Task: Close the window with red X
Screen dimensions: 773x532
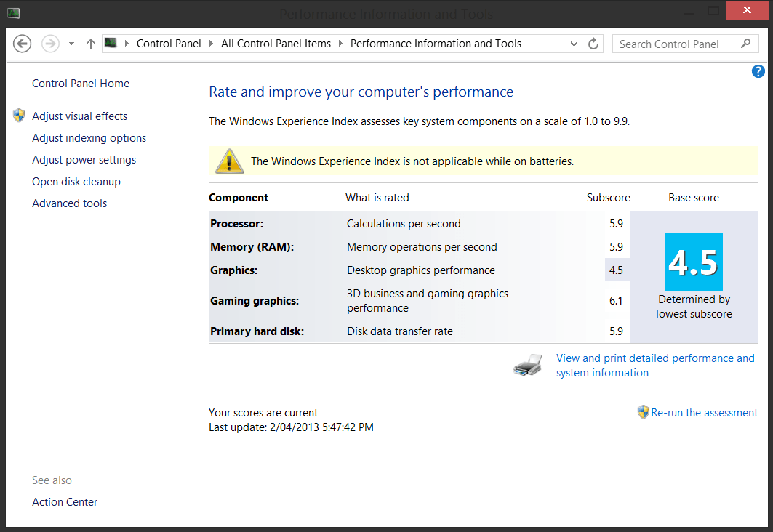Action: (747, 10)
